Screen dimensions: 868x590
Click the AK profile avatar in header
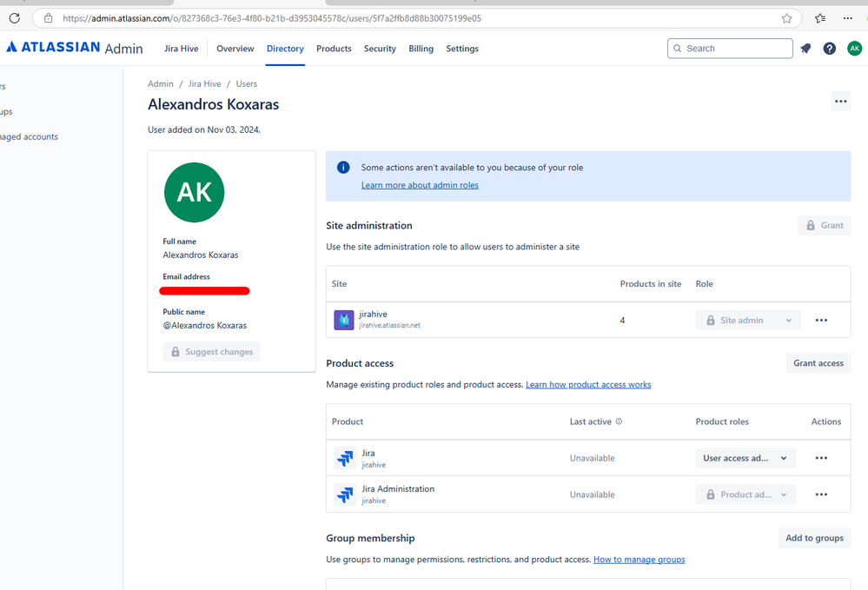pyautogui.click(x=855, y=49)
